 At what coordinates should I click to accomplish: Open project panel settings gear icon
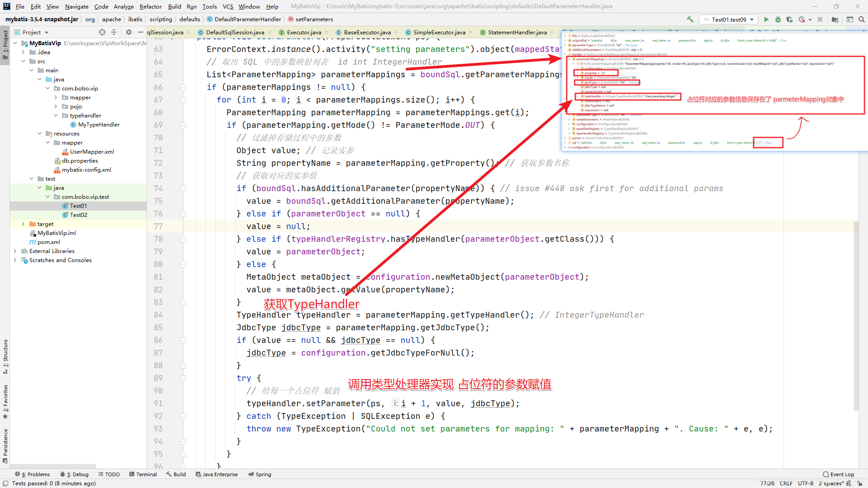pos(129,32)
